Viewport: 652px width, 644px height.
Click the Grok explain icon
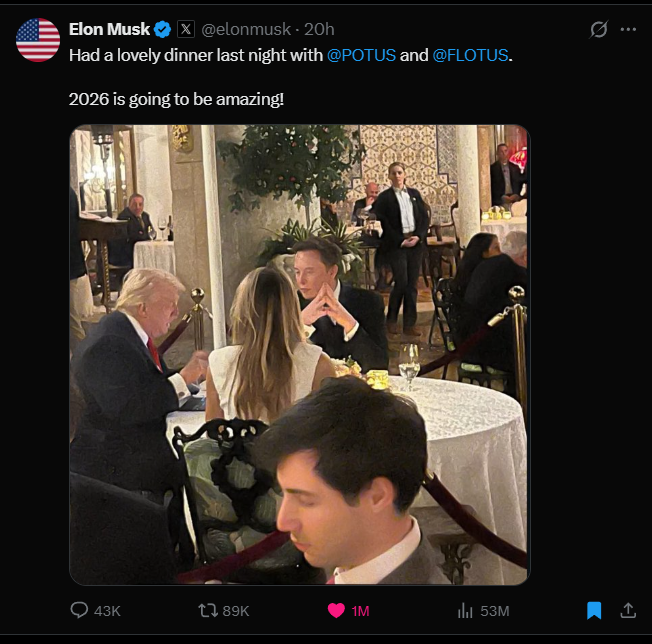coord(599,30)
